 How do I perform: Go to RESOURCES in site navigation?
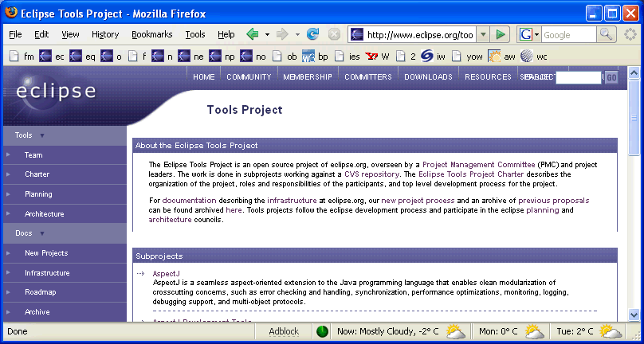click(488, 76)
